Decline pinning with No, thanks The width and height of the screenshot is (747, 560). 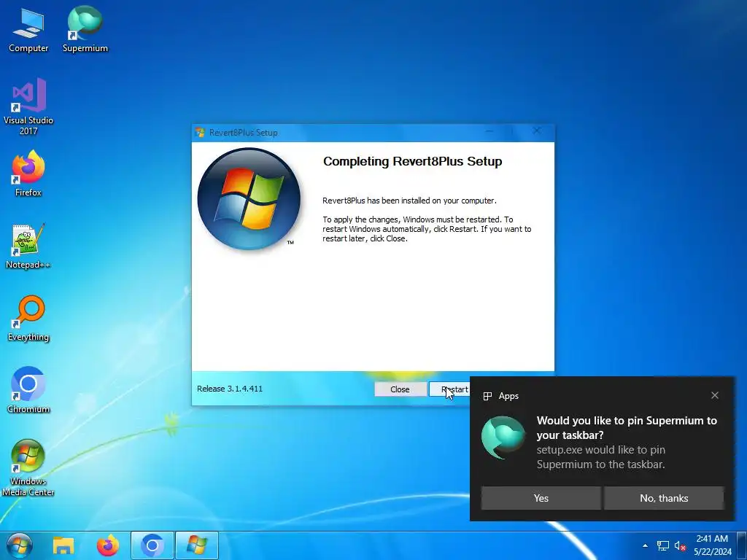[x=664, y=498]
